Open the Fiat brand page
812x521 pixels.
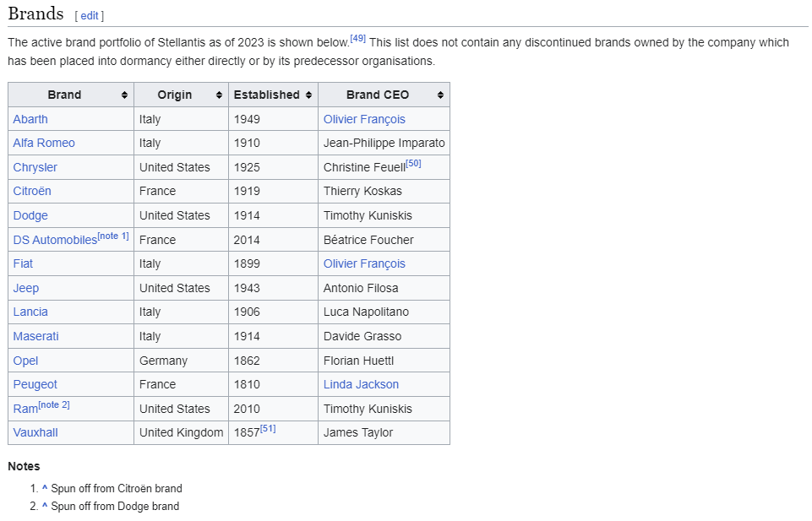(x=23, y=263)
